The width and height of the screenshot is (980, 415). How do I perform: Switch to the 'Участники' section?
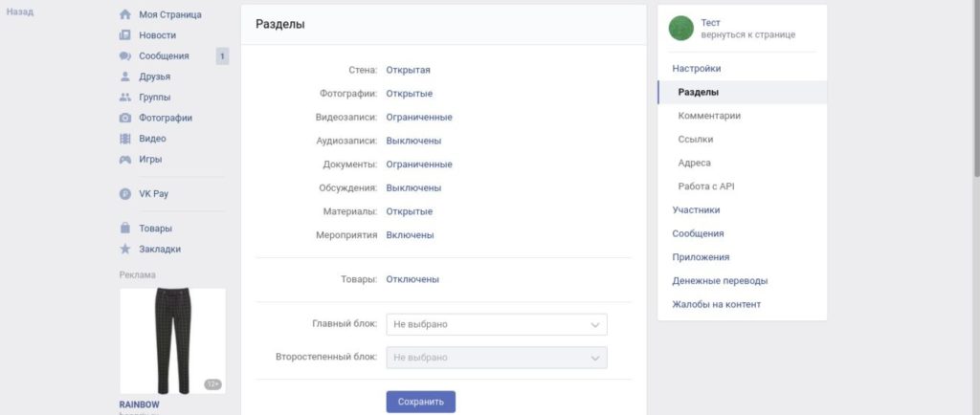[x=696, y=209]
